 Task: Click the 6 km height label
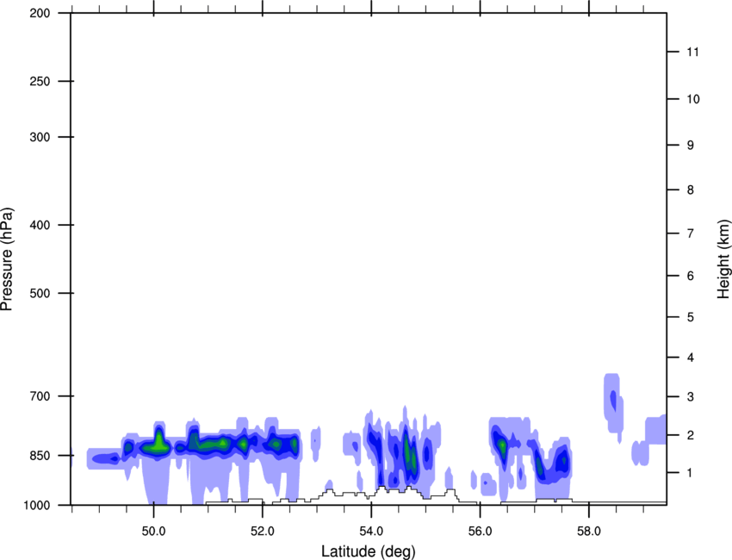[x=690, y=276]
